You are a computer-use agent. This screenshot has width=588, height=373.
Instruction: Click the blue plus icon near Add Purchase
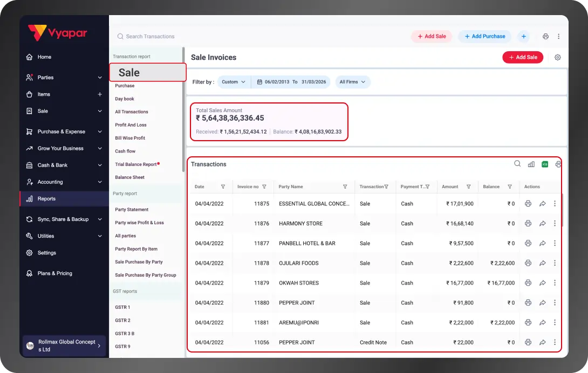point(523,36)
